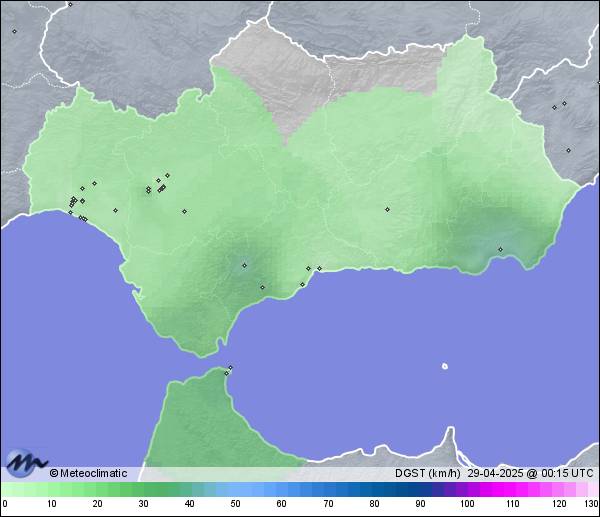Click the scale value 60
The height and width of the screenshot is (517, 600).
(x=281, y=504)
